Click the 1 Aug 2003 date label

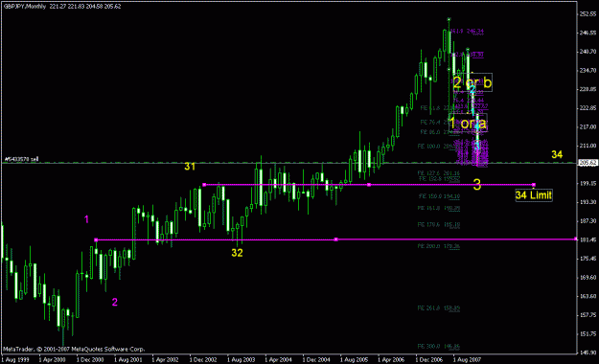242,360
